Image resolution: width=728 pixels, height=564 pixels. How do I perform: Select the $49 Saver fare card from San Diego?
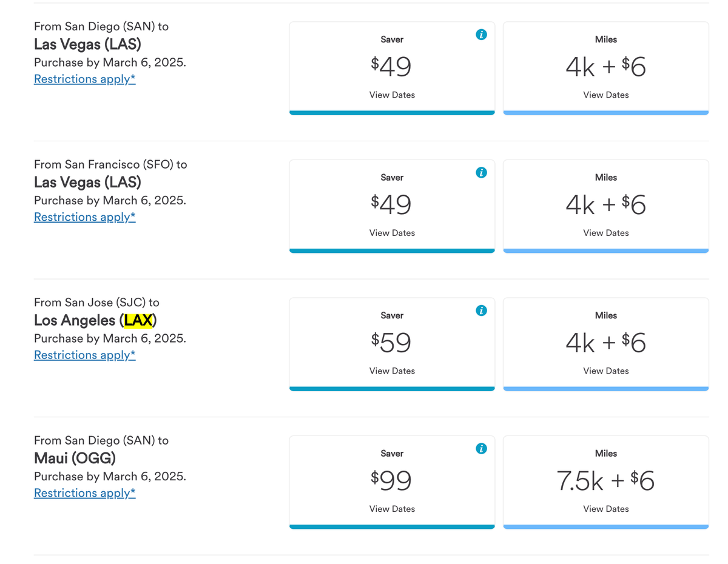(391, 67)
